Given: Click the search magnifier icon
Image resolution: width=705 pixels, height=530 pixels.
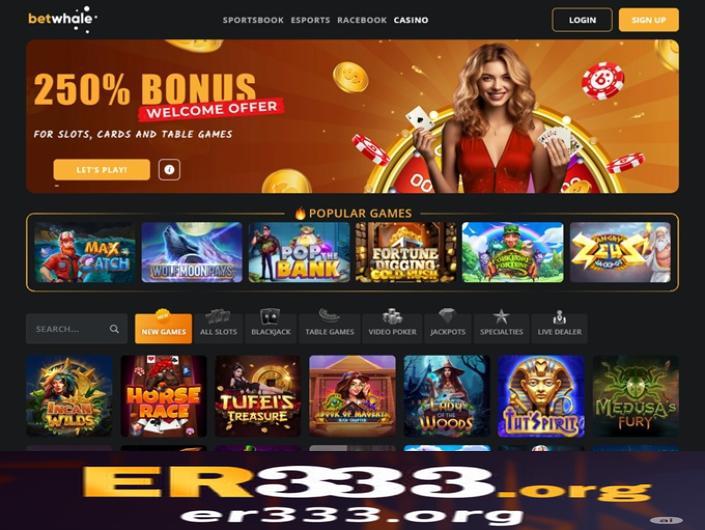Looking at the screenshot, I should pyautogui.click(x=114, y=329).
